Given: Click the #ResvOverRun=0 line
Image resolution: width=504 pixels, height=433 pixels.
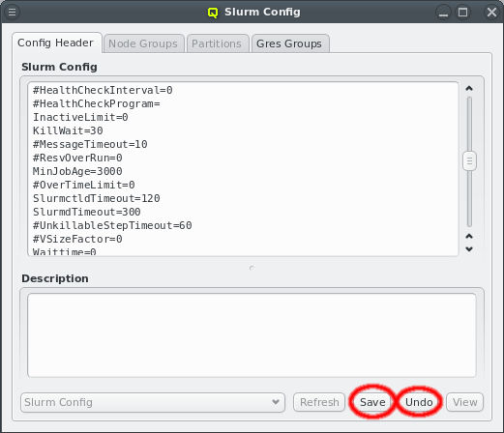Looking at the screenshot, I should [77, 158].
